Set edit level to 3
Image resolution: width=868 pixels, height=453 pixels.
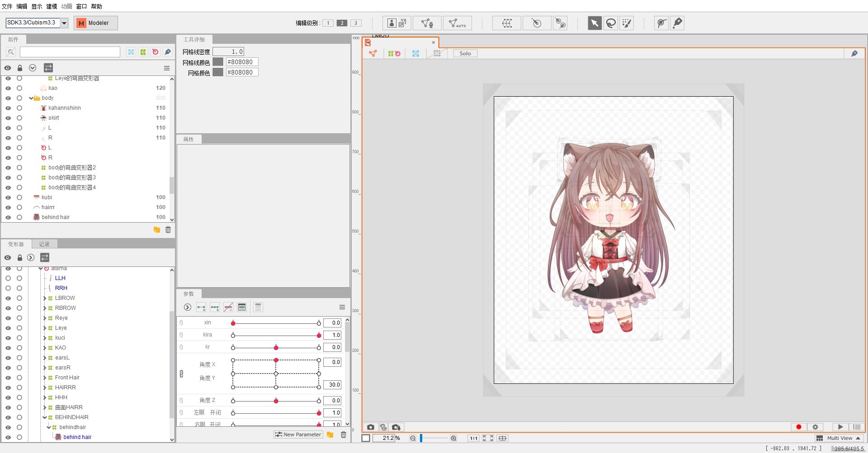click(x=356, y=23)
